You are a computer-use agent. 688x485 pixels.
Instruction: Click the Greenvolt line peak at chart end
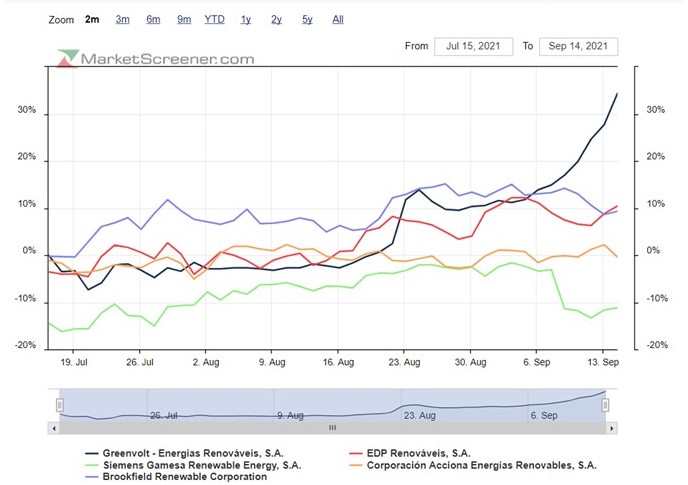[617, 94]
